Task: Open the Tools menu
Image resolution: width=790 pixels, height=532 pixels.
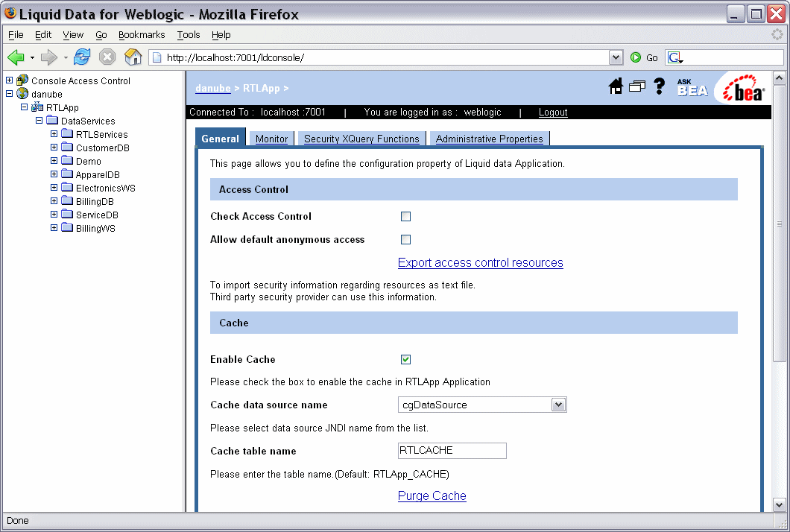Action: [189, 35]
